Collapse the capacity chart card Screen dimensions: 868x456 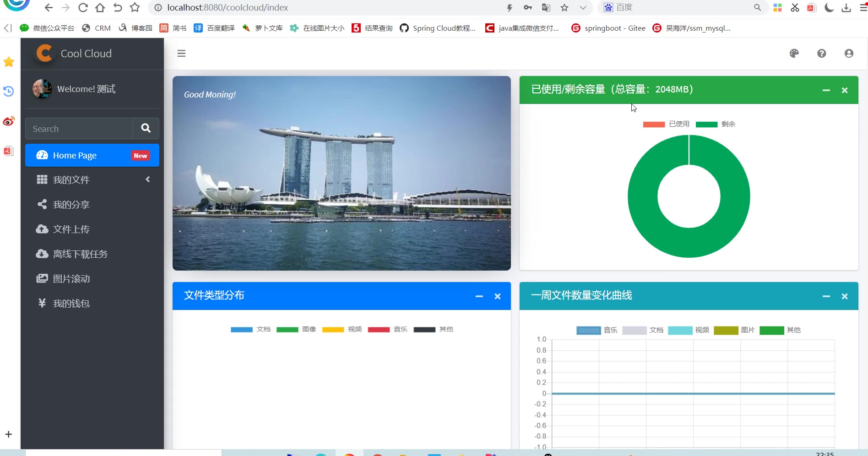point(826,90)
